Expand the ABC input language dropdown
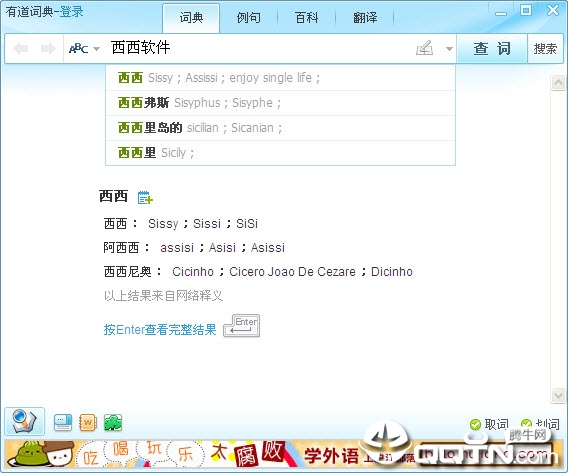The image size is (568, 473). tap(84, 48)
